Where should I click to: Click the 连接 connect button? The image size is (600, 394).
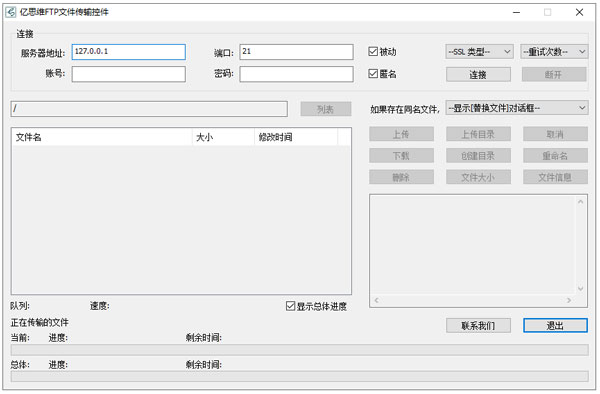coord(478,75)
